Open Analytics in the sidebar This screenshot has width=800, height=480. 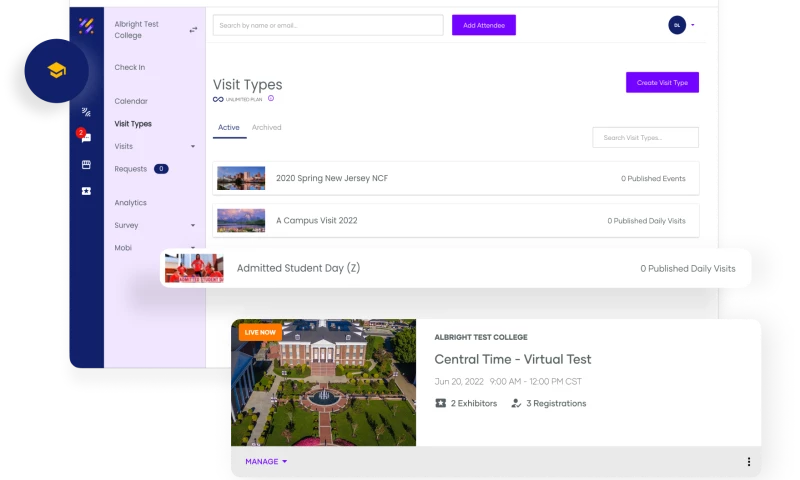[131, 203]
